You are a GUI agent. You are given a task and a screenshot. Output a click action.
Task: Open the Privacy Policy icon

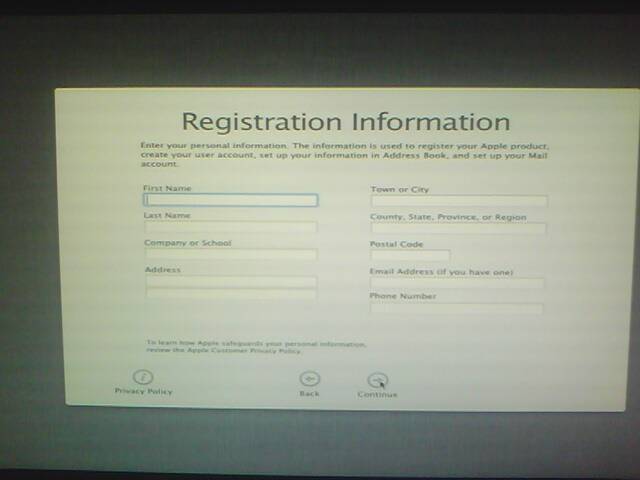coord(144,377)
